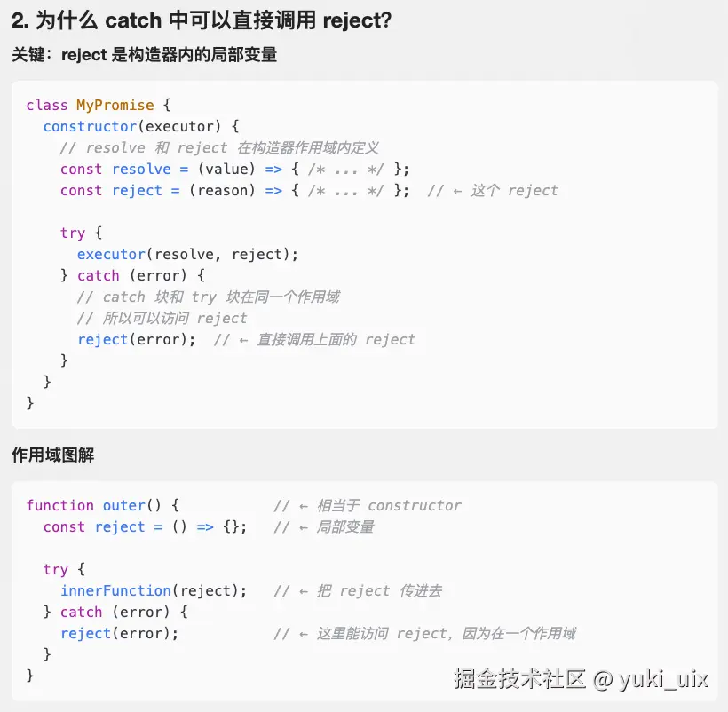The width and height of the screenshot is (728, 712).
Task: Click the "executor(resolve, reject);" call
Action: 187,254
